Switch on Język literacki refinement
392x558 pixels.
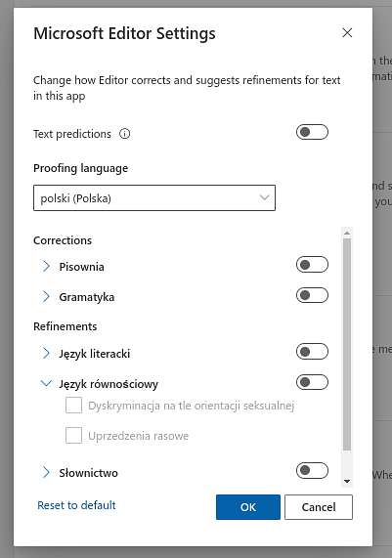[312, 352]
